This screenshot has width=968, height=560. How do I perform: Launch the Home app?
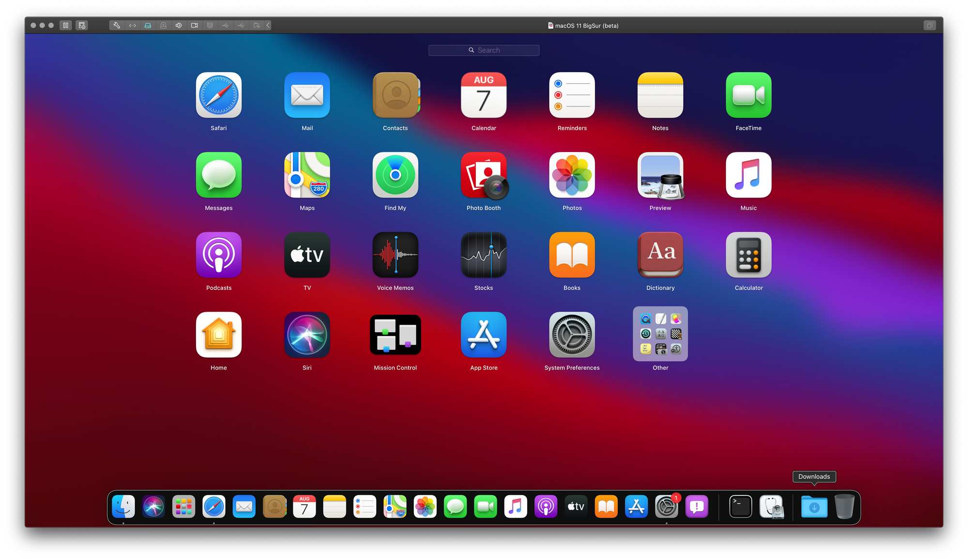pyautogui.click(x=219, y=335)
